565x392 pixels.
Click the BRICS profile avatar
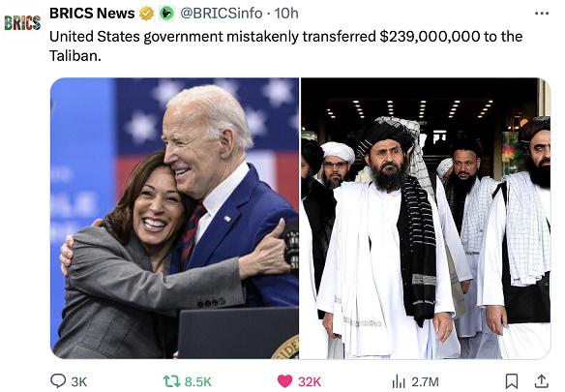pos(22,22)
